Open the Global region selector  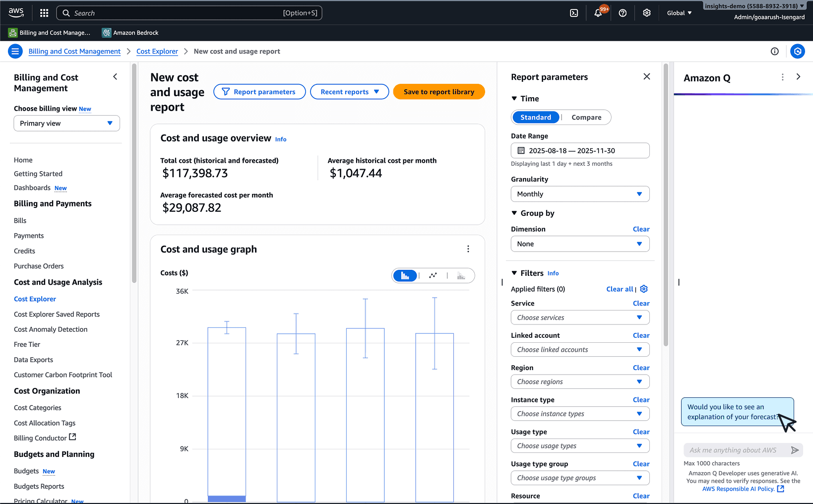pos(679,13)
